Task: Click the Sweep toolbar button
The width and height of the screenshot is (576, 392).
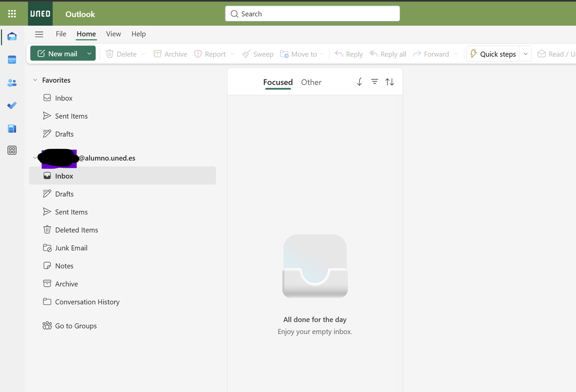Action: point(258,54)
